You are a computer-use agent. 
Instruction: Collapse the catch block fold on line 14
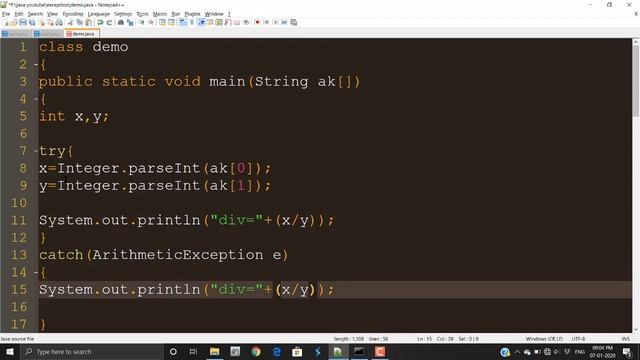(36, 272)
